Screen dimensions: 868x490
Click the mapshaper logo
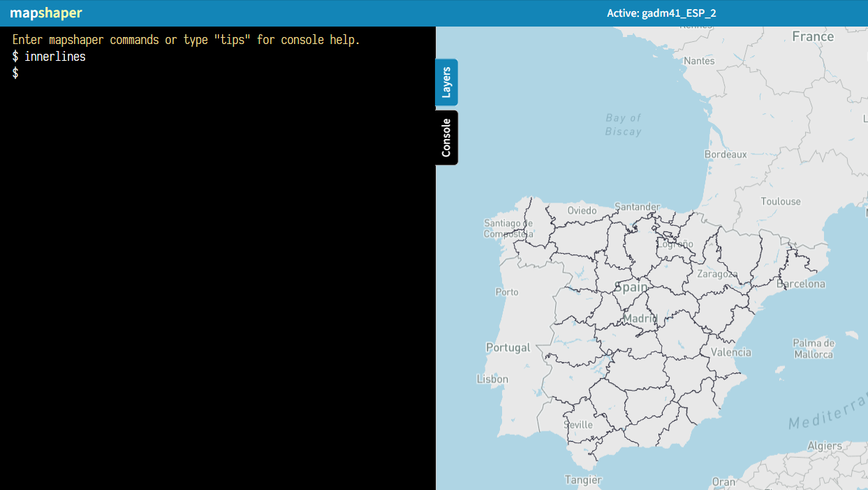click(46, 13)
